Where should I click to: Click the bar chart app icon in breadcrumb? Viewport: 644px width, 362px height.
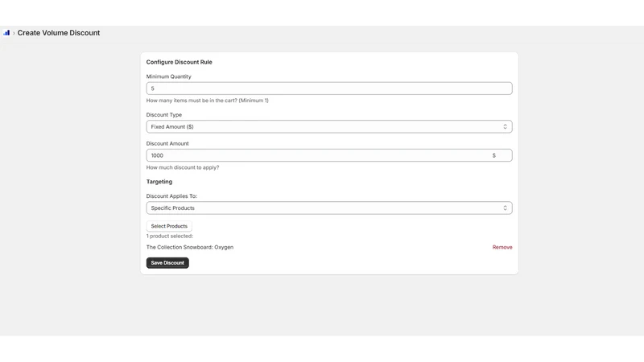[6, 33]
